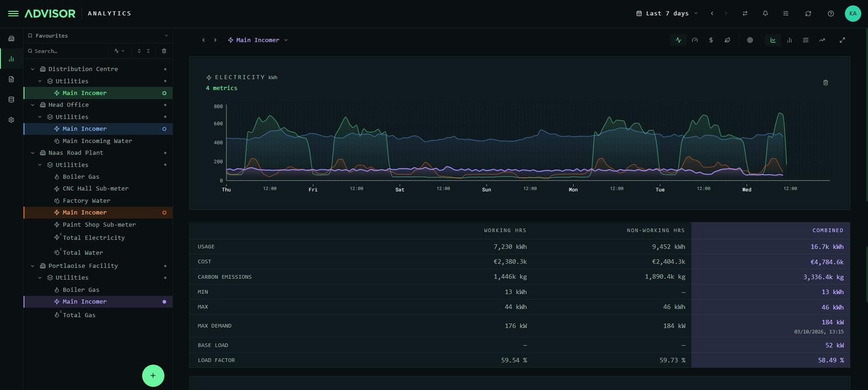
Task: Click the ADVISOR logo
Action: 50,14
